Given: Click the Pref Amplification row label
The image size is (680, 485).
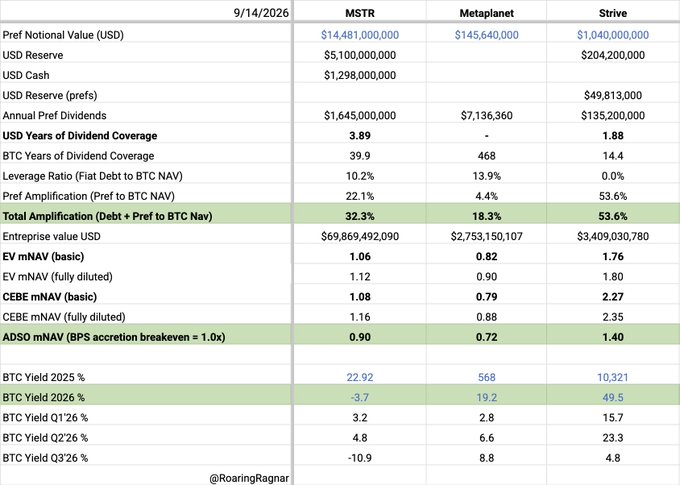Looking at the screenshot, I should 88,196.
